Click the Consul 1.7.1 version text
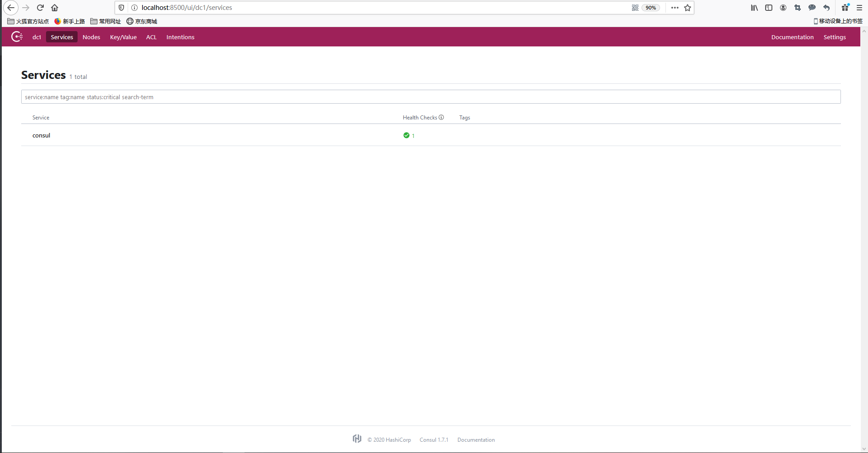This screenshot has width=868, height=453. click(434, 440)
